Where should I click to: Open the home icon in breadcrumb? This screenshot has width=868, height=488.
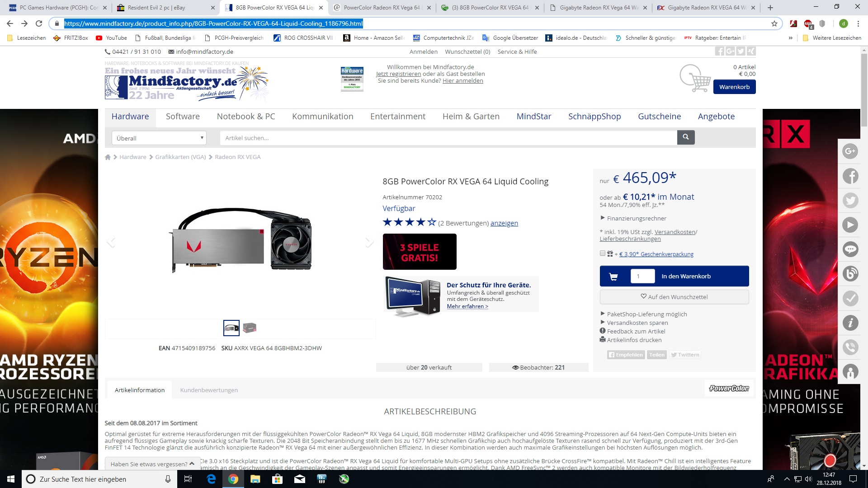[108, 157]
